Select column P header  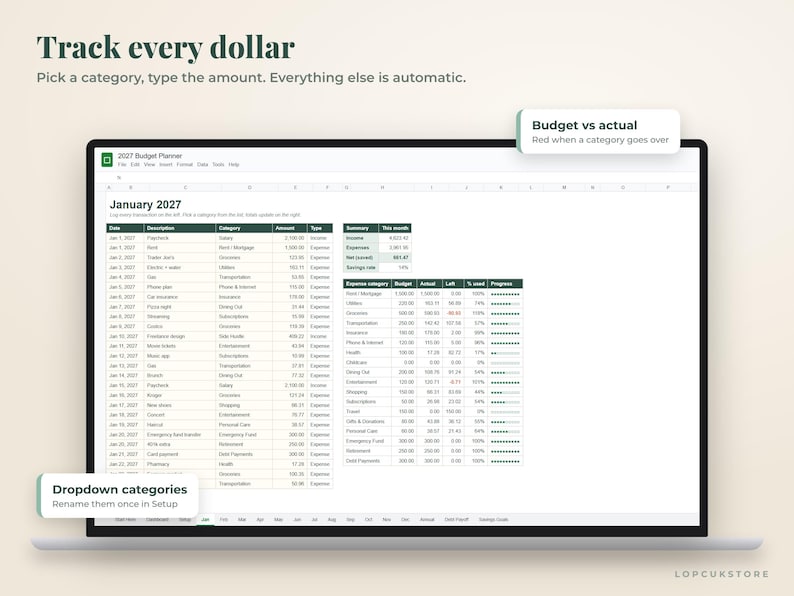click(668, 188)
